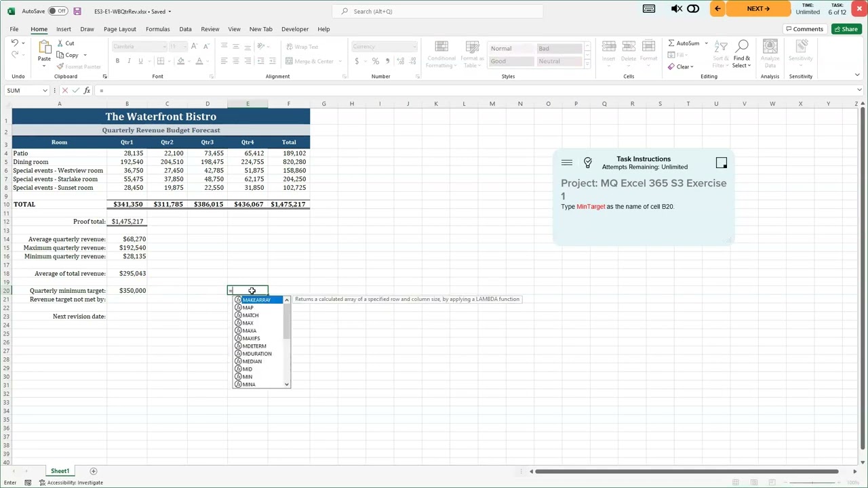This screenshot has height=488, width=868.
Task: Click the Accessibility Investigate status icon
Action: (42, 483)
